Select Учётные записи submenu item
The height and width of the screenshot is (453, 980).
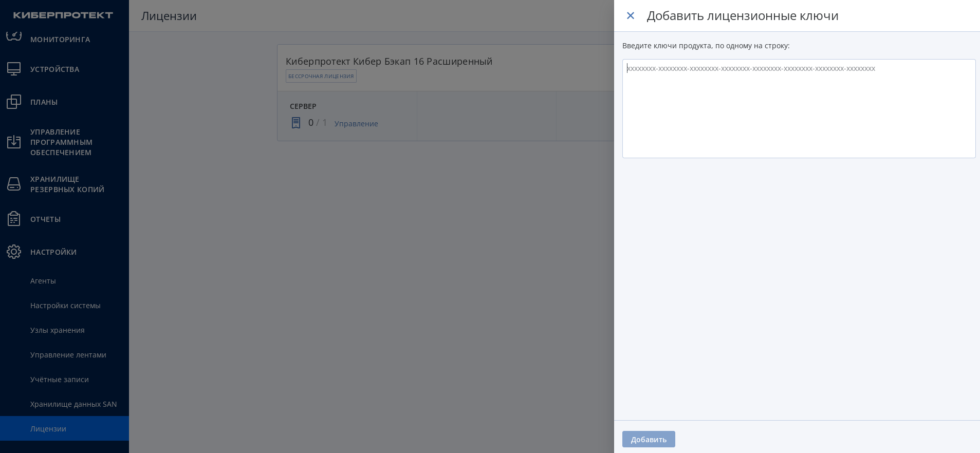[64, 380]
